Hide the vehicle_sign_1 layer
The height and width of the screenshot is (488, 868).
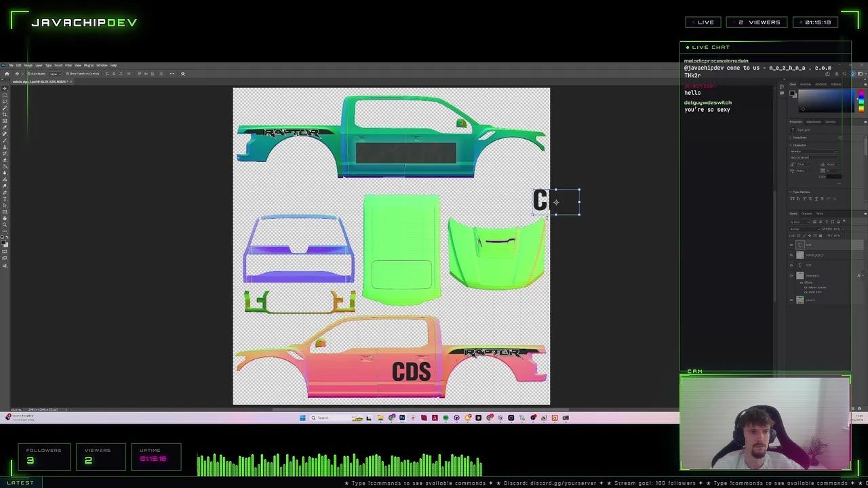click(x=791, y=255)
